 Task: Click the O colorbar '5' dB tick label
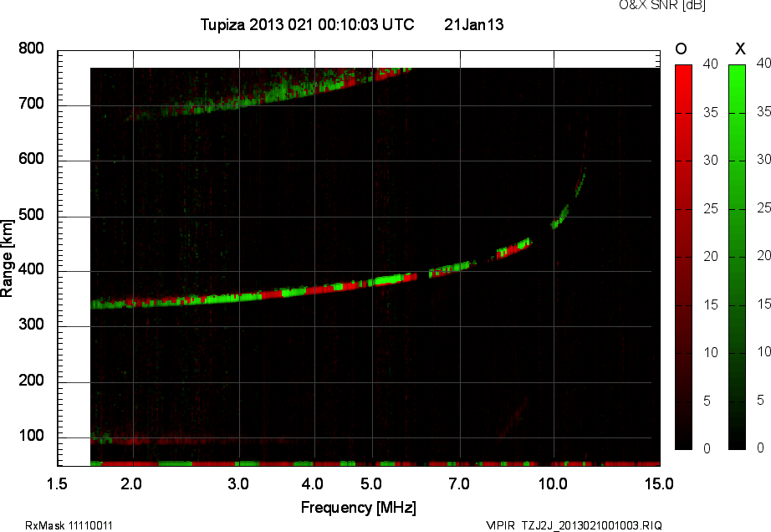click(707, 402)
